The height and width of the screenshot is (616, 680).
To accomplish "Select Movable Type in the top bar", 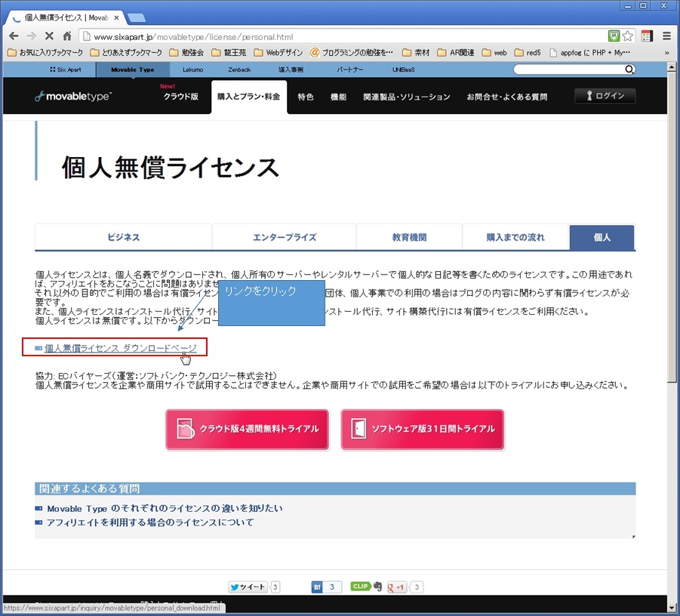I will coord(133,69).
